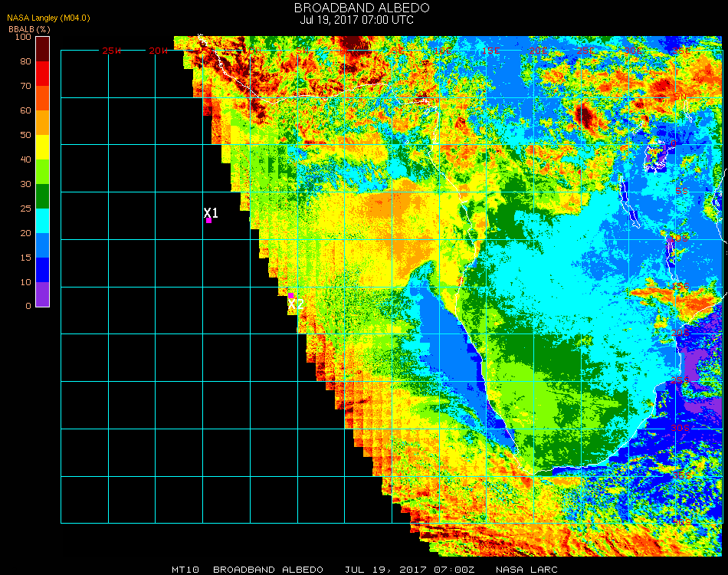Click the '20S' latitude label
The width and height of the screenshot is (728, 575).
coord(680,333)
